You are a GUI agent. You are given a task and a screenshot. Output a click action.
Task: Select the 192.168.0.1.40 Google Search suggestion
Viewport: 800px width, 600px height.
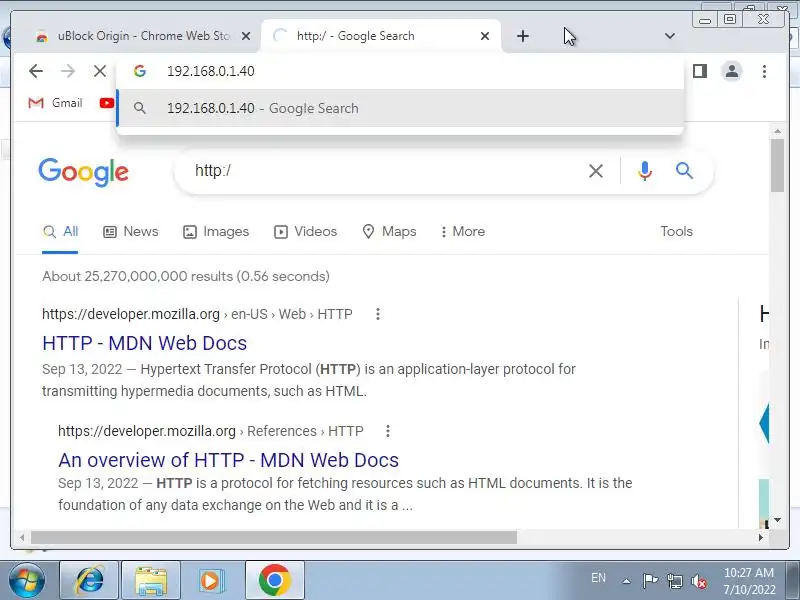[400, 108]
